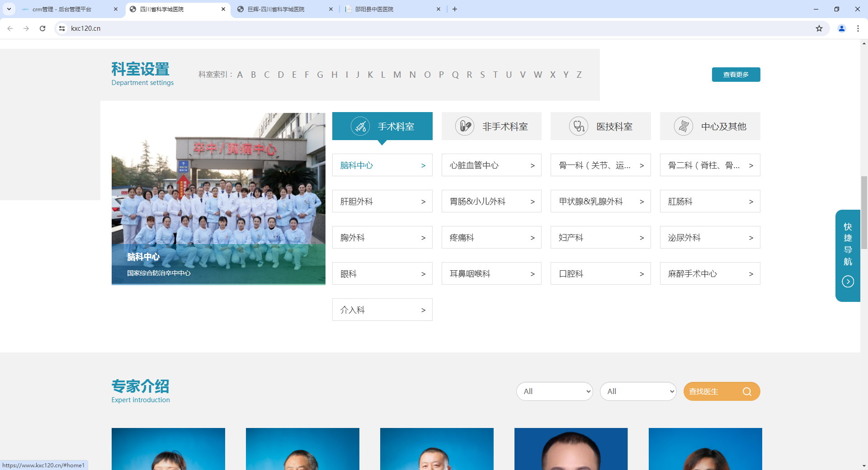Click the stethoscope icon for medical technology
The width and height of the screenshot is (868, 470).
[579, 126]
